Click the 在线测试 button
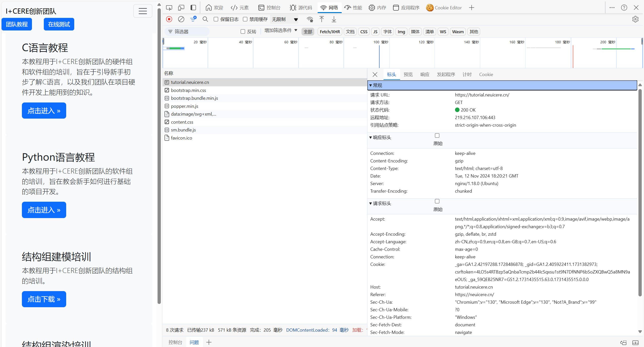This screenshot has height=347, width=644. pos(59,24)
